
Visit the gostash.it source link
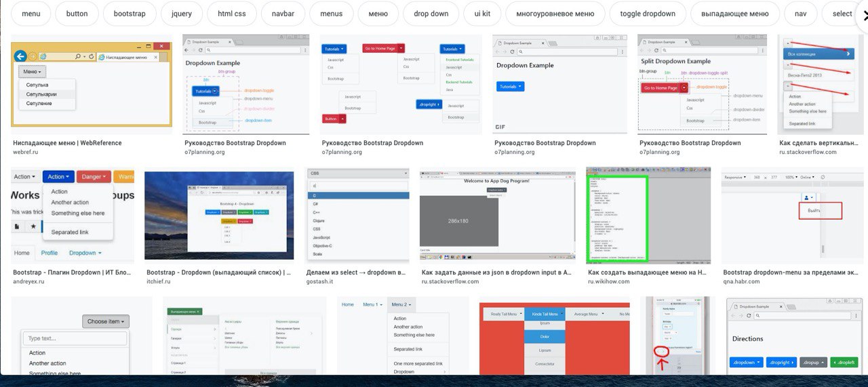pyautogui.click(x=321, y=281)
